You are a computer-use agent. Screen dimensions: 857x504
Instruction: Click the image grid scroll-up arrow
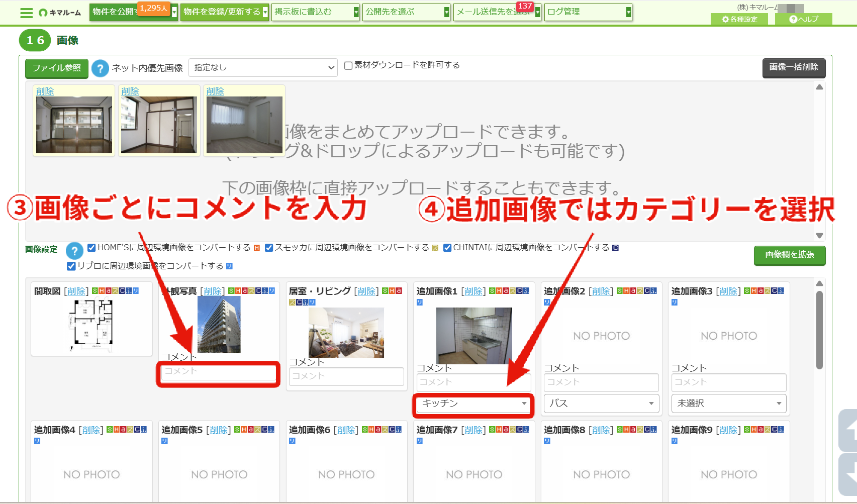pos(819,283)
